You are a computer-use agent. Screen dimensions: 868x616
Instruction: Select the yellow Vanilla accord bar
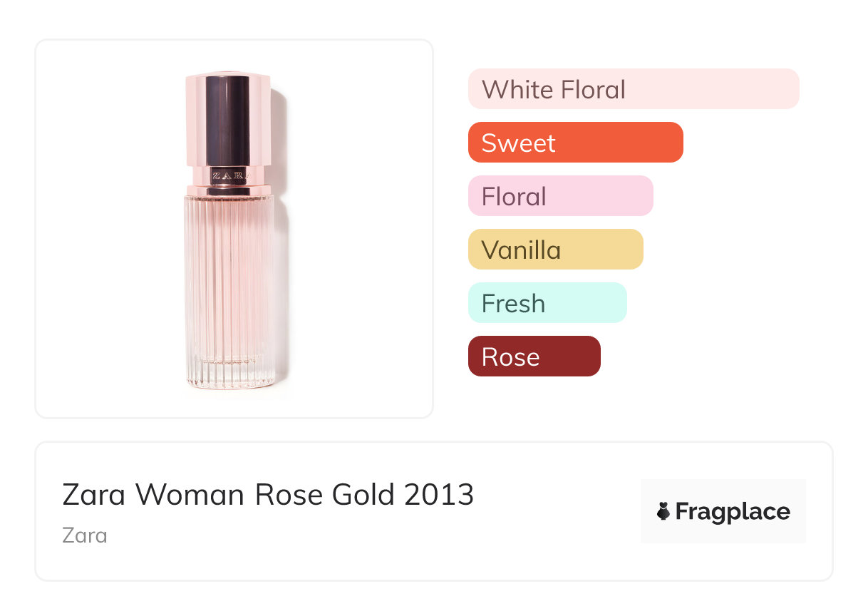[555, 250]
